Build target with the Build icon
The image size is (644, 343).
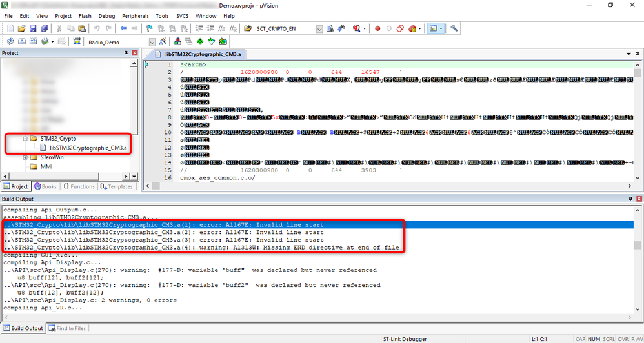click(x=22, y=41)
